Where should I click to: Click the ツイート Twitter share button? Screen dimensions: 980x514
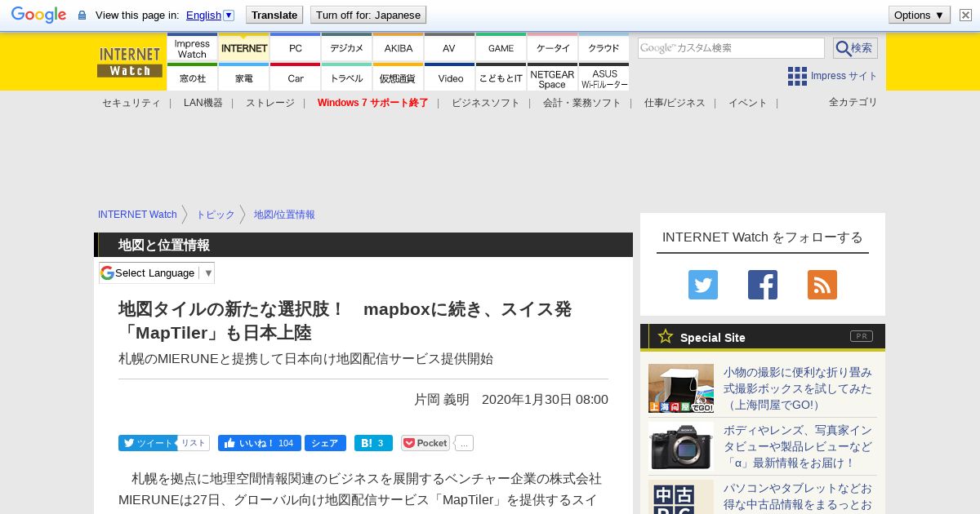coord(147,443)
